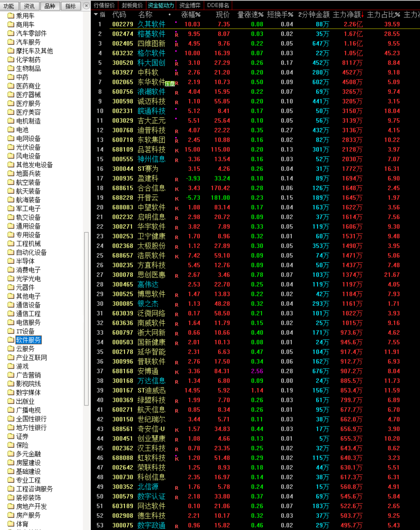Sort by 短换手% column header
The image size is (420, 530).
[280, 15]
